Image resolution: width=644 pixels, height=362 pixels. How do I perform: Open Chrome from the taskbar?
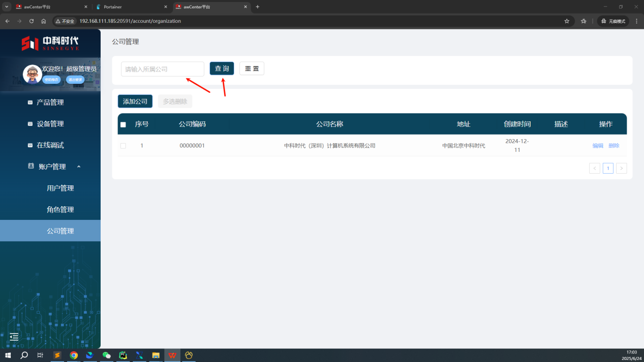click(x=74, y=355)
